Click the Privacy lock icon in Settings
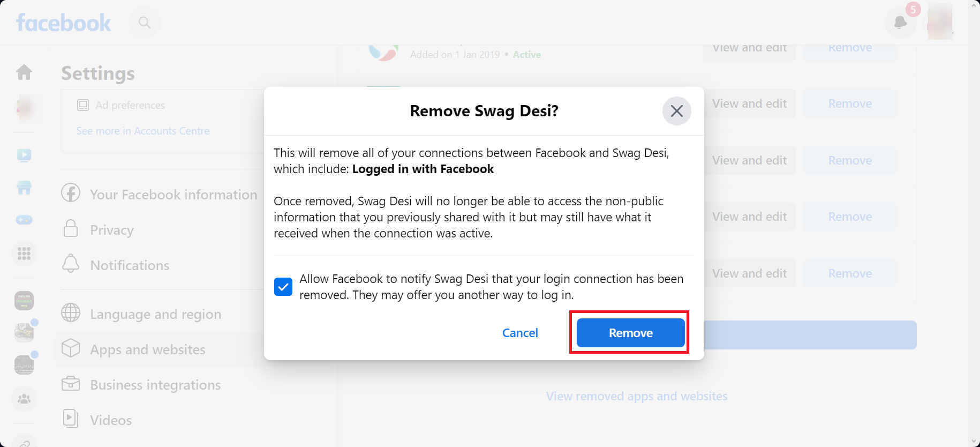Image resolution: width=980 pixels, height=447 pixels. click(x=70, y=229)
